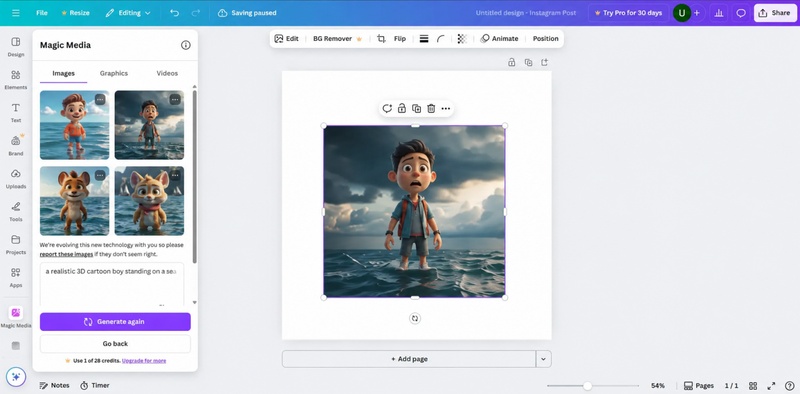800x394 pixels.
Task: Open the Upgrade for more link
Action: (x=144, y=361)
